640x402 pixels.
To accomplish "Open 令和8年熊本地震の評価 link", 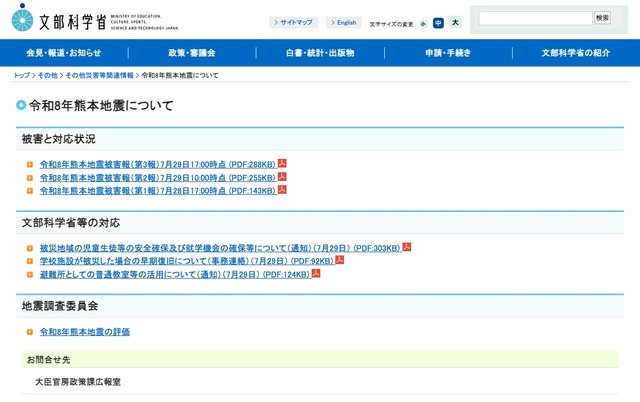I will point(85,332).
